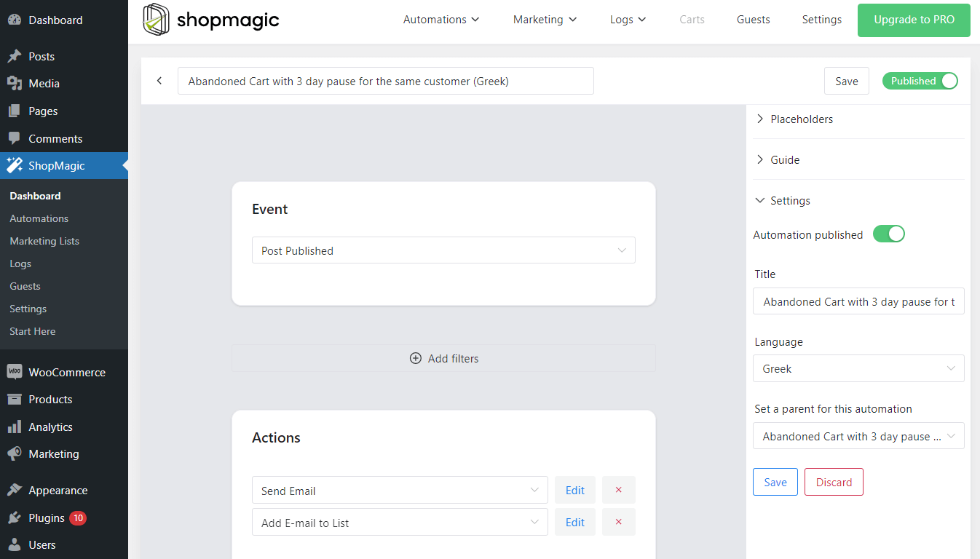Open the parent automation dropdown
Screen dimensions: 980x559
pos(858,436)
